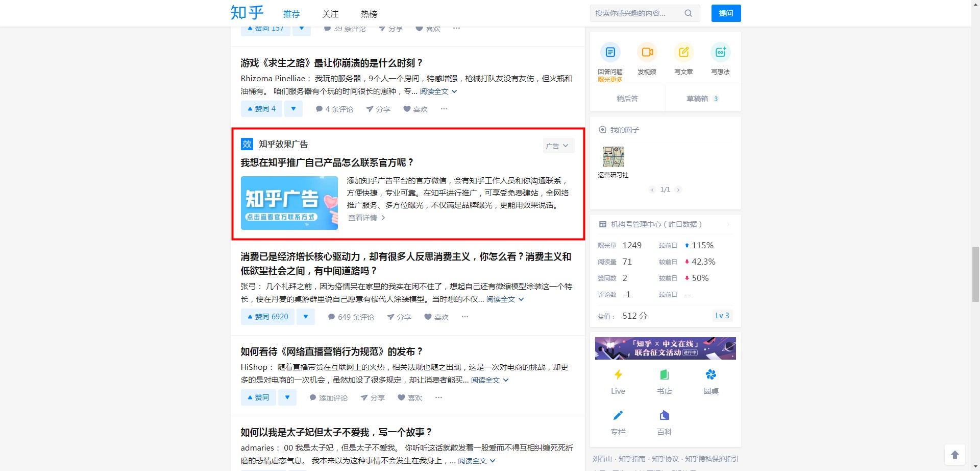This screenshot has width=980, height=471.
Task: Open ad title 我想在知乎推广自己产品怎么联系官方呢
Action: (327, 162)
